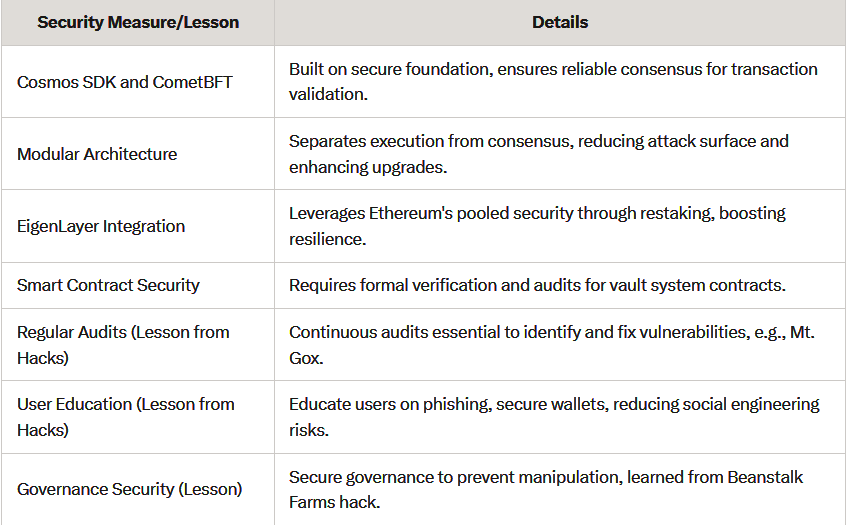This screenshot has height=525, width=847.
Task: Select the EigenLayer Integration cell
Action: (x=138, y=226)
